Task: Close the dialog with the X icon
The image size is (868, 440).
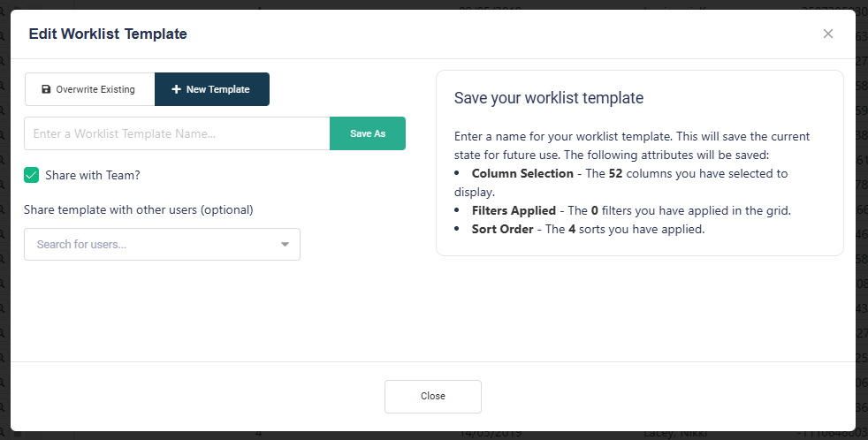Action: click(828, 34)
